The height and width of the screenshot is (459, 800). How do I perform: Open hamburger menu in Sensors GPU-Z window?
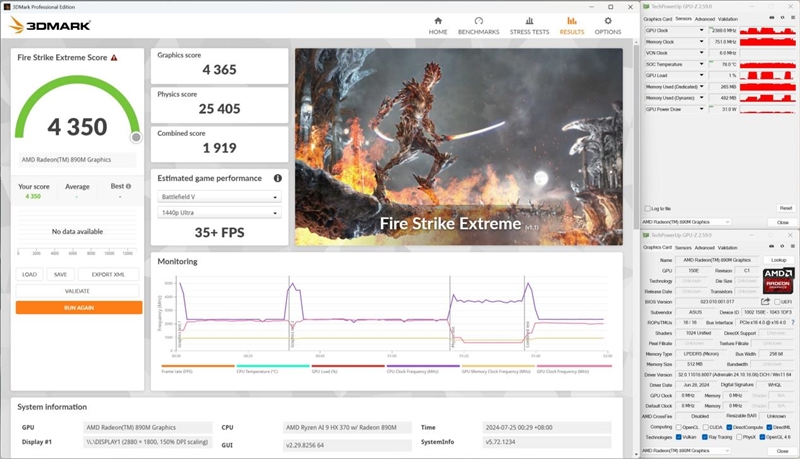[x=793, y=18]
